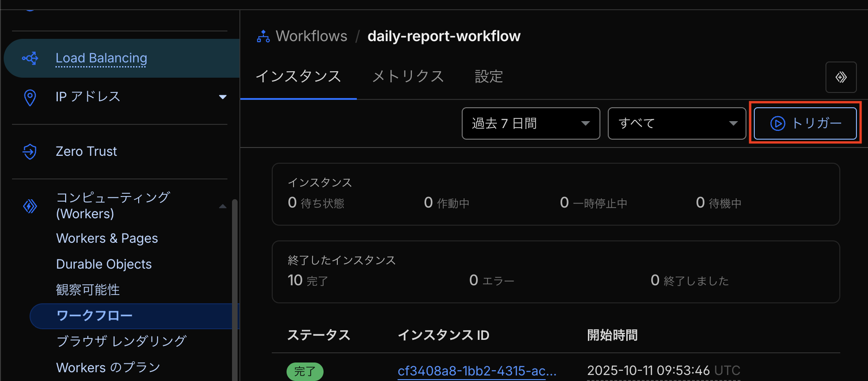The height and width of the screenshot is (381, 868).
Task: Select コンピューティング (Workers) sidebar heading
Action: (113, 205)
